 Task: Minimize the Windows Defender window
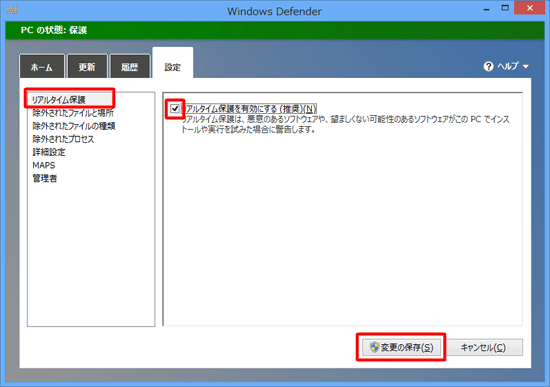[486, 9]
